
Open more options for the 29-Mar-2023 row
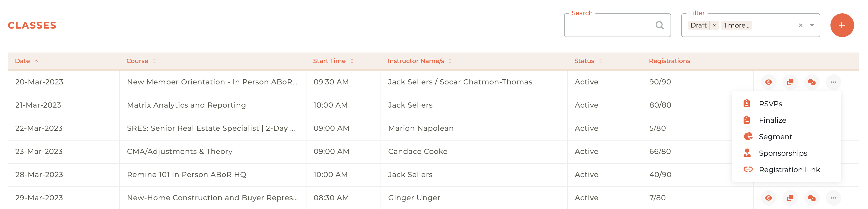click(833, 198)
